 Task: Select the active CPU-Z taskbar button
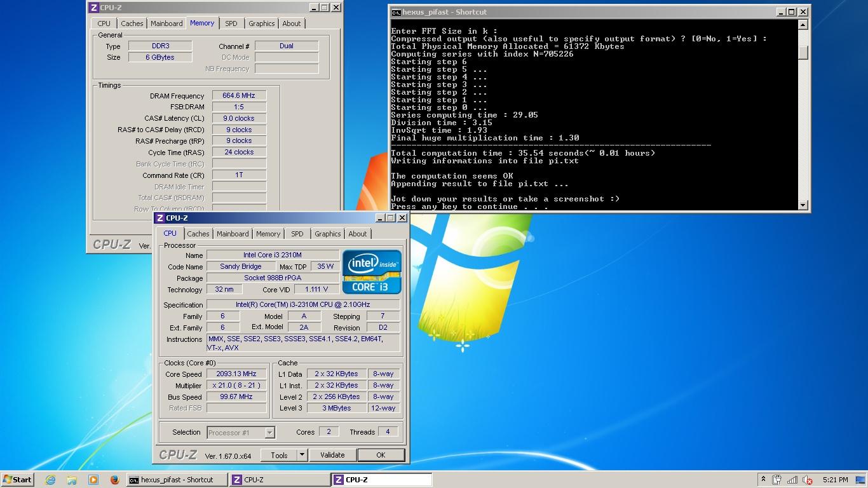click(x=381, y=480)
